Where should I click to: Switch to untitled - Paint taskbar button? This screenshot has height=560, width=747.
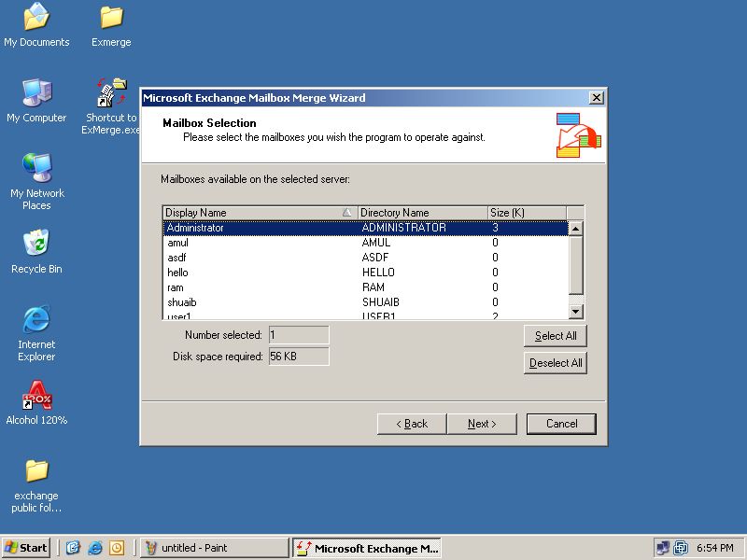tap(215, 548)
